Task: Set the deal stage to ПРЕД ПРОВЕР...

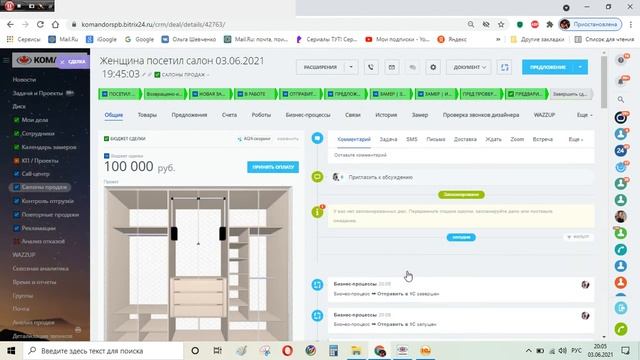Action: click(482, 94)
